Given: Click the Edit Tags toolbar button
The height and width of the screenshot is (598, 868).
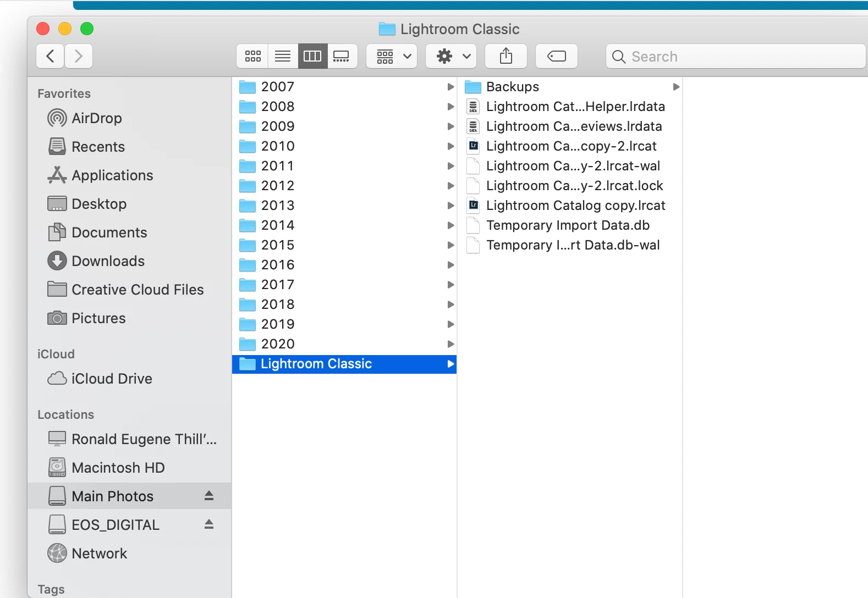Looking at the screenshot, I should 557,56.
